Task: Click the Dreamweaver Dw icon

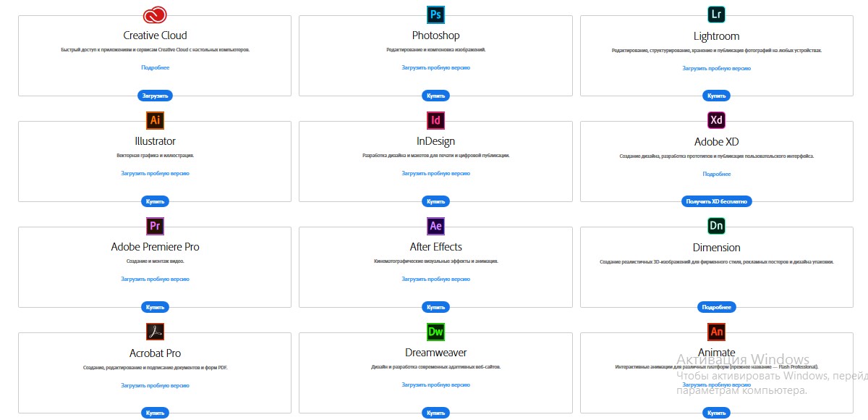Action: 435,332
